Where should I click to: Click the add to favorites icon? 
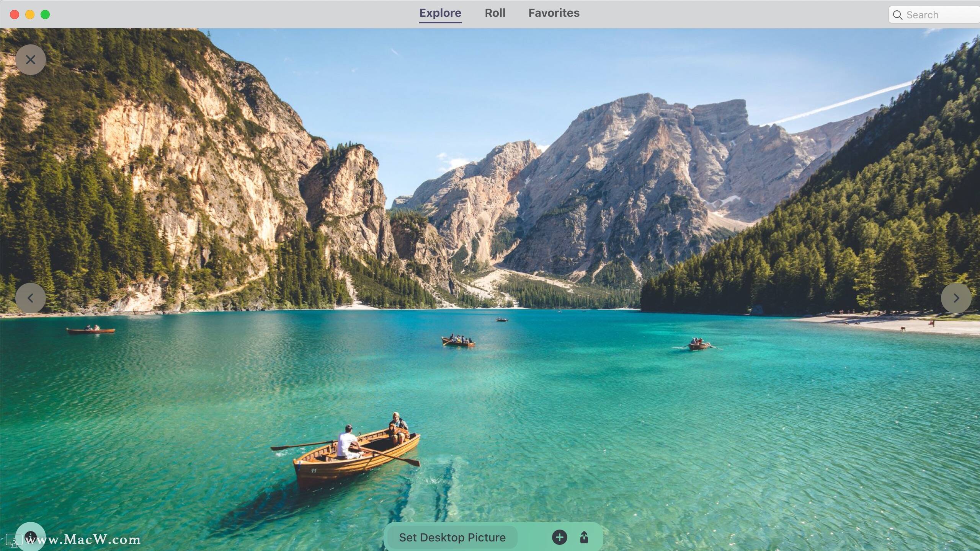559,537
